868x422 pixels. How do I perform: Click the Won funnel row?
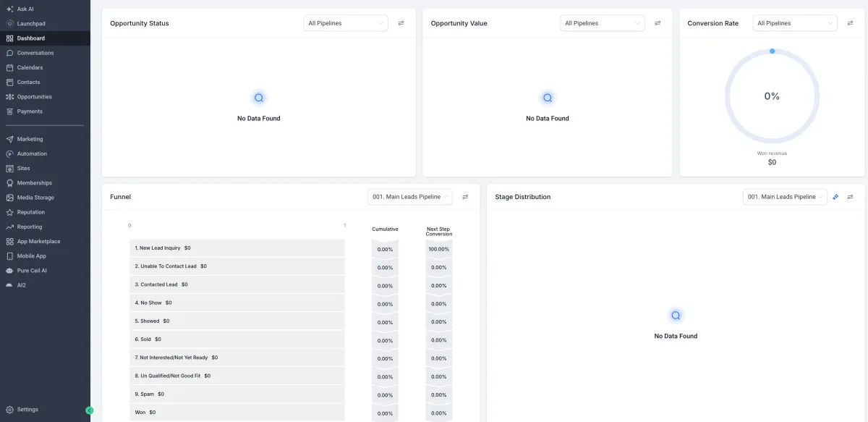pyautogui.click(x=237, y=413)
